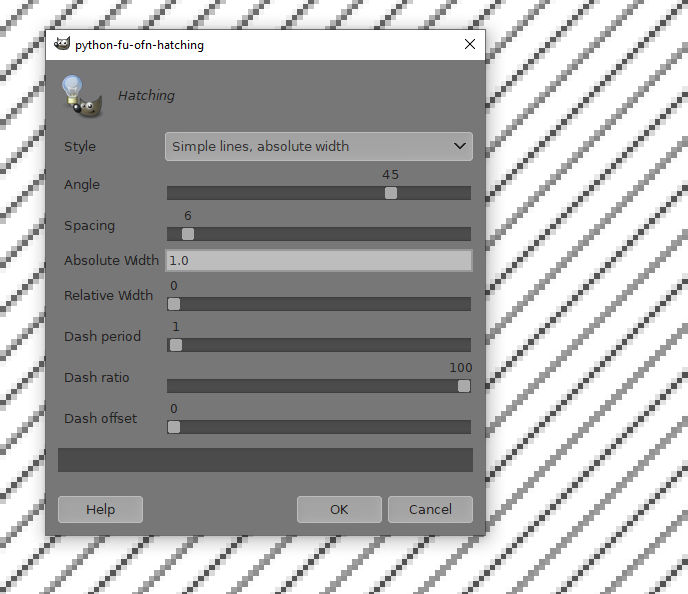Click the Spacing slider handle at 6
The image size is (688, 594).
pos(188,234)
